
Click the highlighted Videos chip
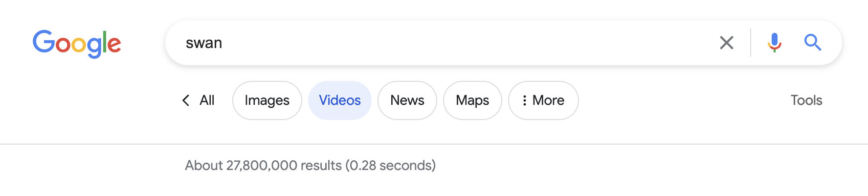click(x=340, y=100)
